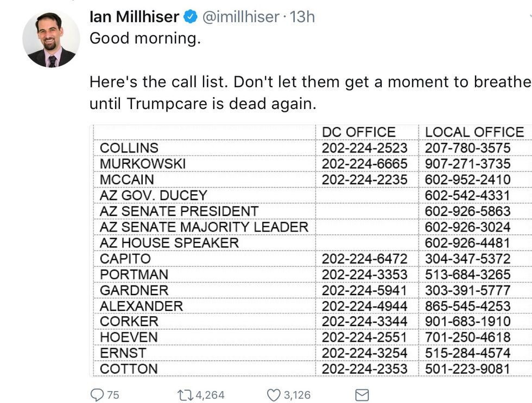Click the MCCAIN DC number 202-224-2235
Viewport: 532px width, 403px height.
click(x=364, y=180)
